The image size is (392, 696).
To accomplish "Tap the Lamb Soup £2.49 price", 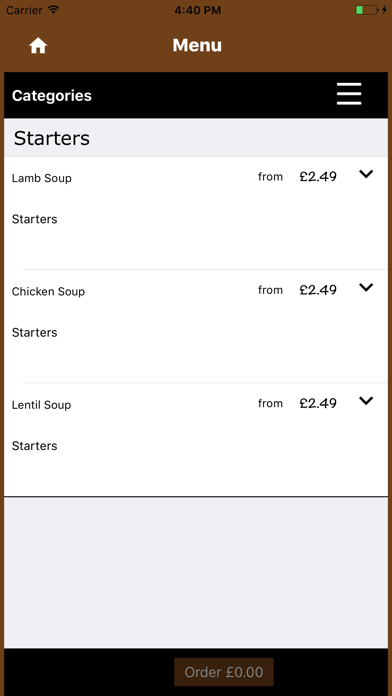I will point(318,177).
